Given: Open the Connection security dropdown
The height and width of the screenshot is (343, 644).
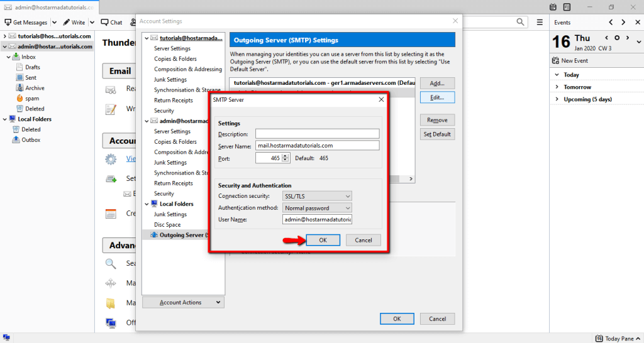Looking at the screenshot, I should click(317, 196).
